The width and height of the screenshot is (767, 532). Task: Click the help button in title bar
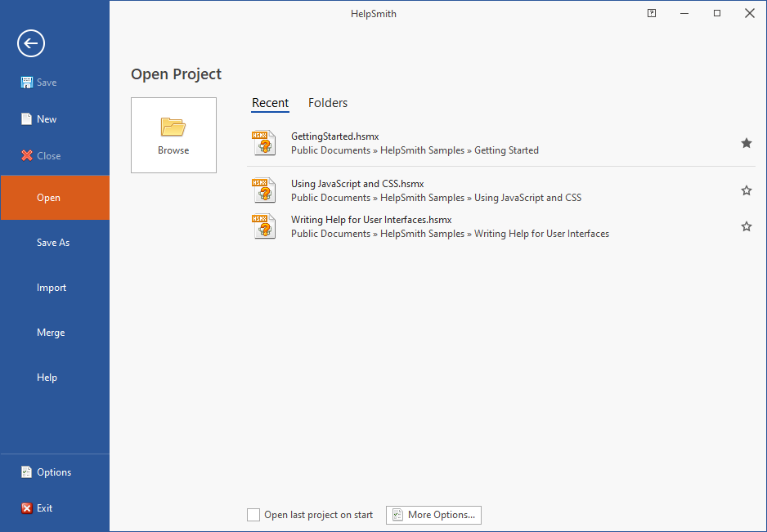[652, 13]
